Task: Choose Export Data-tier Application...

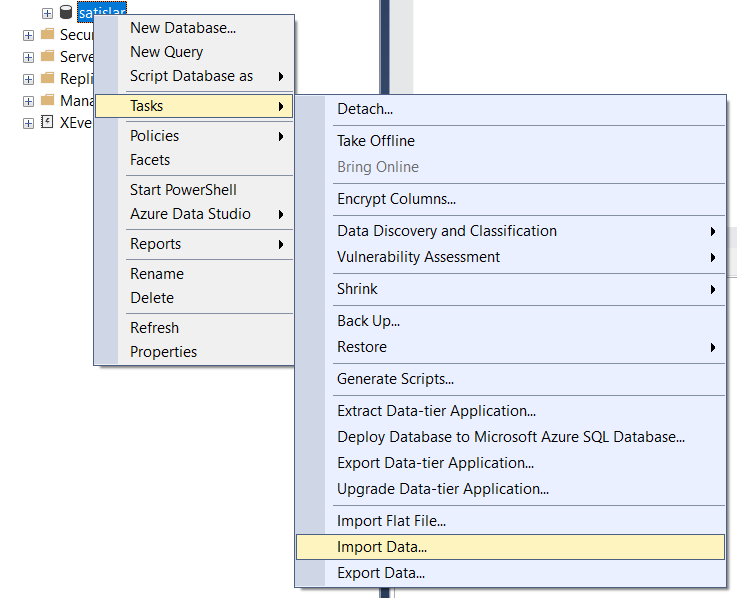Action: click(x=510, y=463)
